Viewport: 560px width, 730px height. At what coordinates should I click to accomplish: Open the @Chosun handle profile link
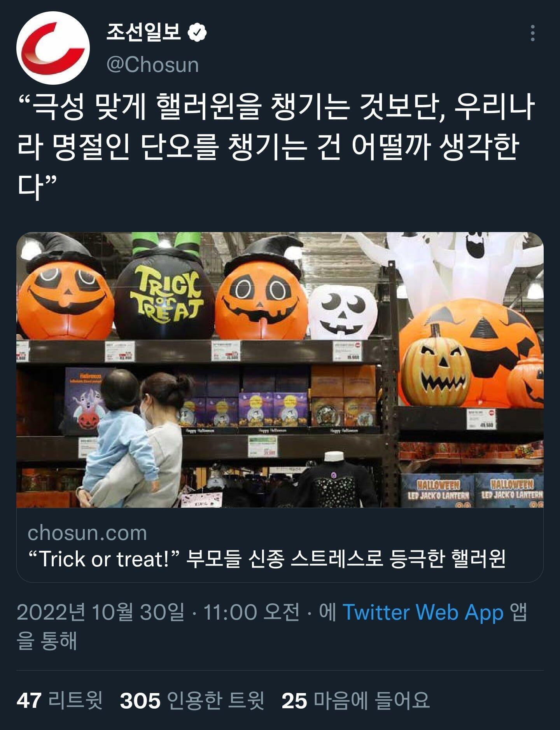(x=152, y=65)
